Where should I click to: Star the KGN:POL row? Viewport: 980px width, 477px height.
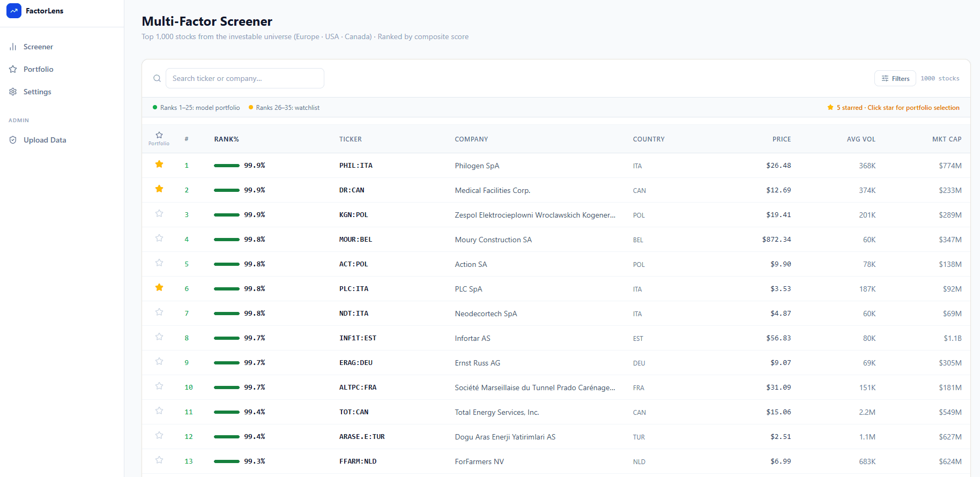tap(159, 214)
